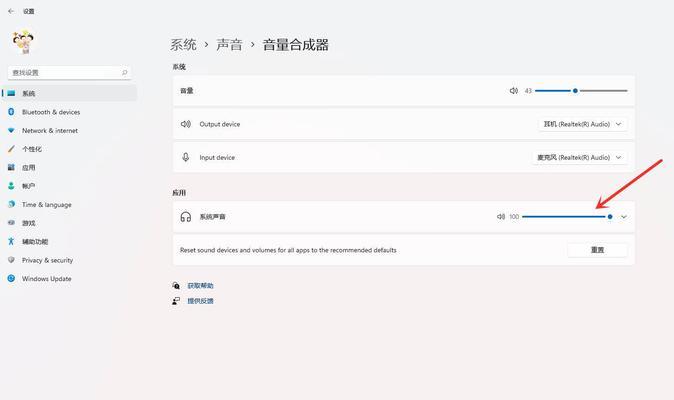The width and height of the screenshot is (674, 400).
Task: Click the Privacy shield icon
Action: coord(11,260)
